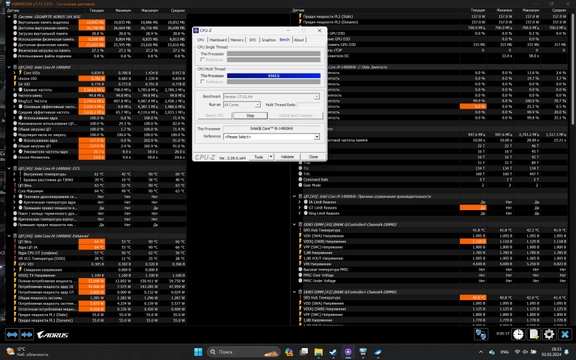Expand the GT Limit Reasons row

coord(300,208)
